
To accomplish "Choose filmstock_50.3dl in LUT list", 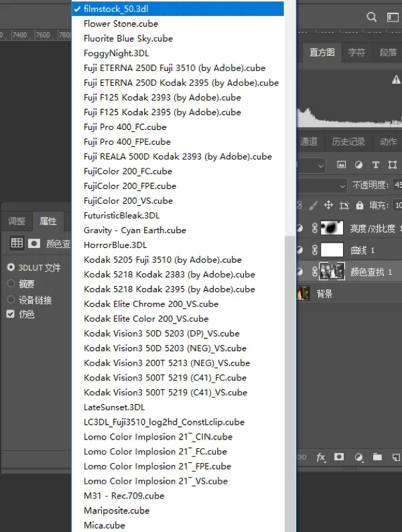I will tap(178, 9).
